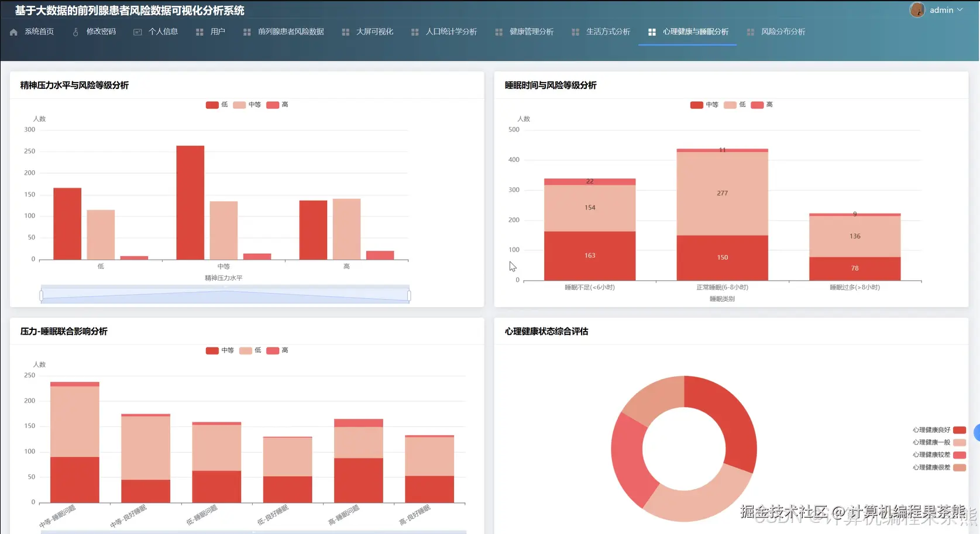The width and height of the screenshot is (980, 534).
Task: Toggle 低 legend in 精神压力水平 chart
Action: [216, 105]
